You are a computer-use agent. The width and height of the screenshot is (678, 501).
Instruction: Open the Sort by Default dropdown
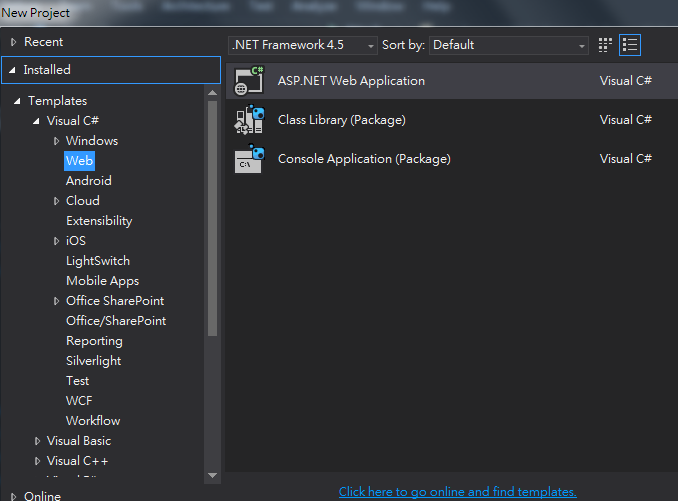click(508, 45)
